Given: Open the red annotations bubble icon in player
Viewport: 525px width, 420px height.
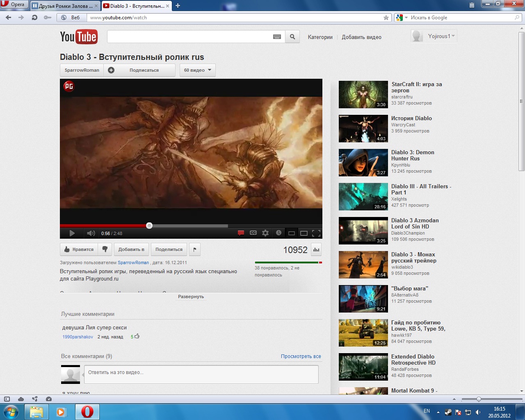Looking at the screenshot, I should coord(241,233).
